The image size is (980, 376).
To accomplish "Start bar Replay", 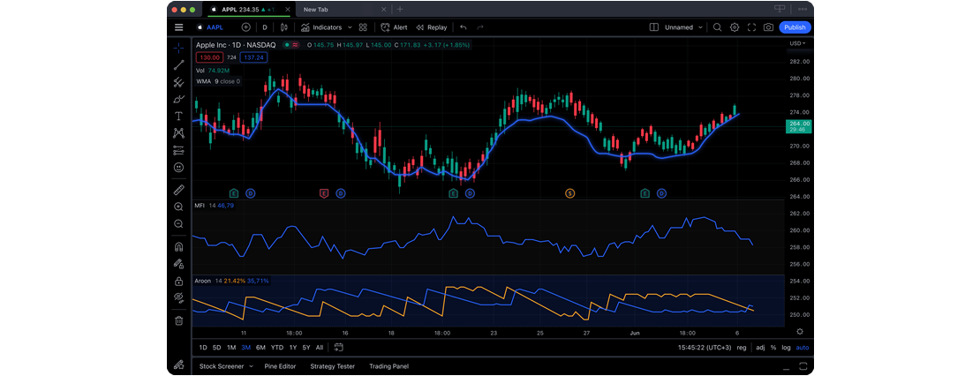I will click(432, 27).
